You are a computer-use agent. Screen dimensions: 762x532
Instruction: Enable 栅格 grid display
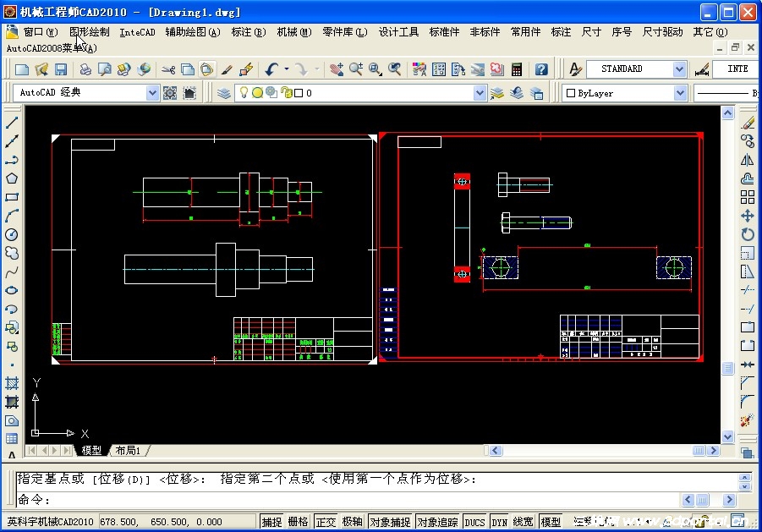pyautogui.click(x=297, y=522)
